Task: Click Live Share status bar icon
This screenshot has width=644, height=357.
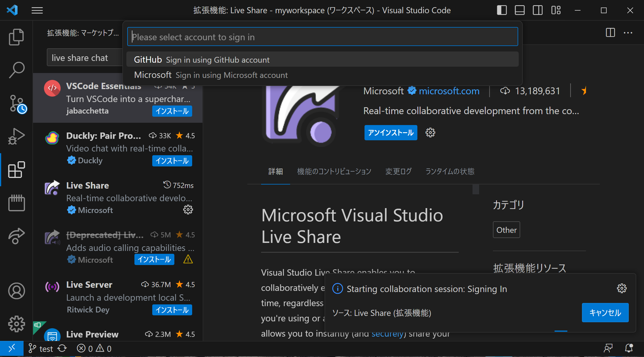Action: (x=608, y=348)
